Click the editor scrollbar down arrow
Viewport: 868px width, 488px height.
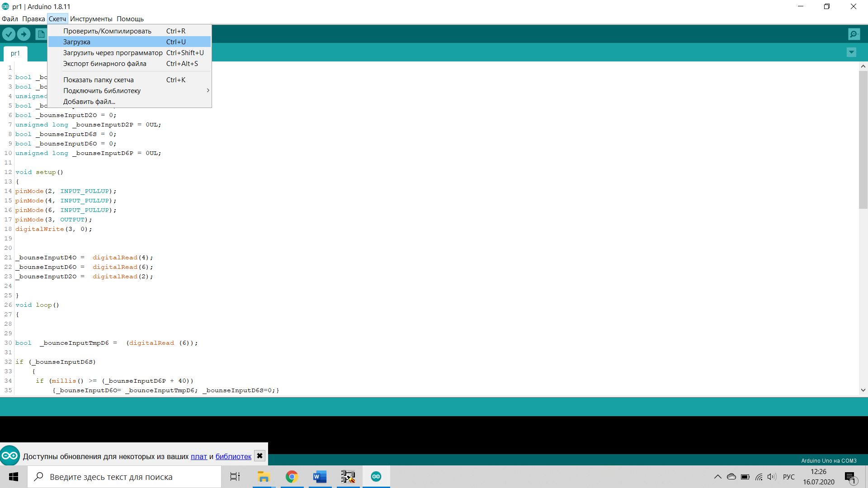click(863, 390)
